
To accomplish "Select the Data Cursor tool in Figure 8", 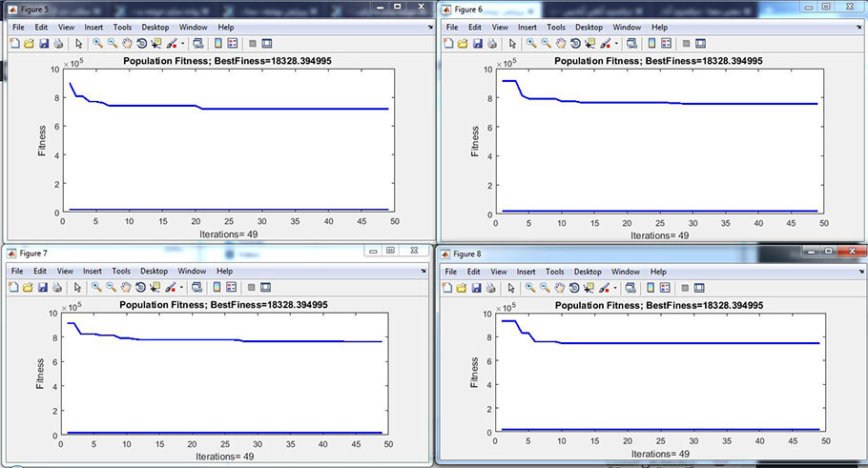I will pos(589,288).
